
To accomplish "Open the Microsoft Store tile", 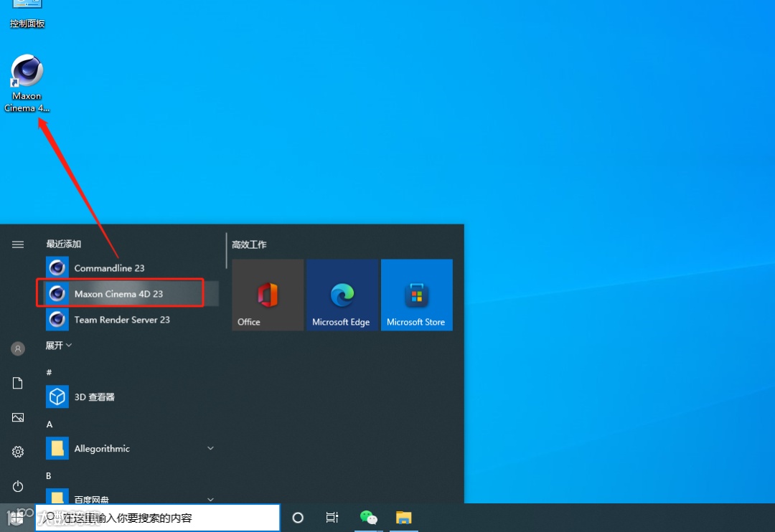I will click(x=417, y=295).
